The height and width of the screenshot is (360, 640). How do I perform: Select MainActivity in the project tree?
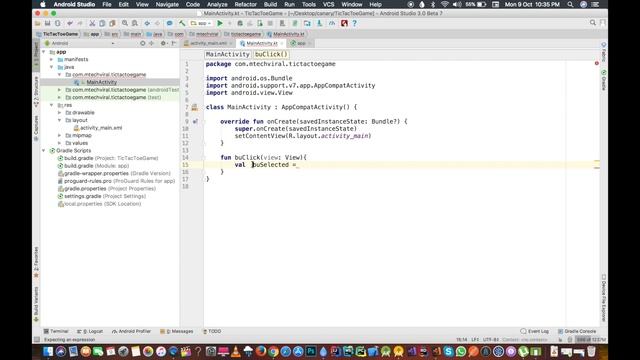coord(101,82)
